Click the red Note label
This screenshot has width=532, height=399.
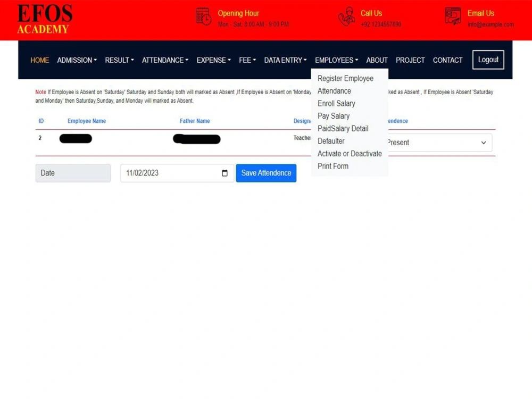click(41, 92)
